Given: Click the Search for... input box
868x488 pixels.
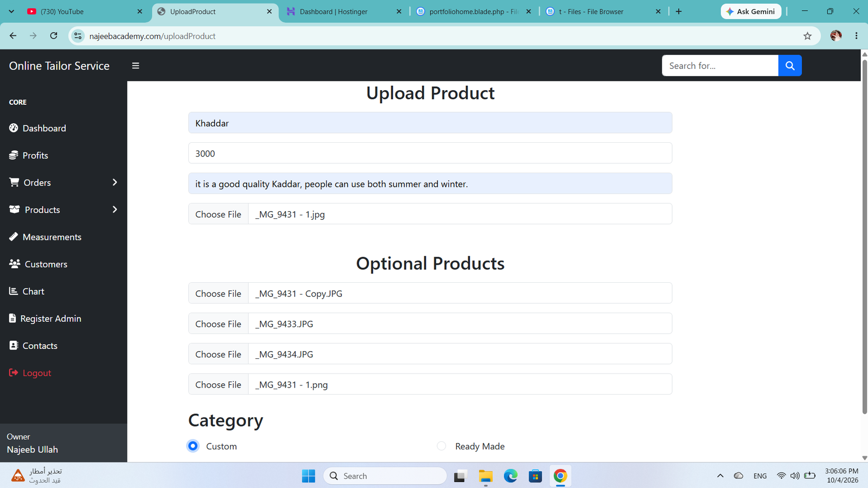Looking at the screenshot, I should (x=720, y=66).
